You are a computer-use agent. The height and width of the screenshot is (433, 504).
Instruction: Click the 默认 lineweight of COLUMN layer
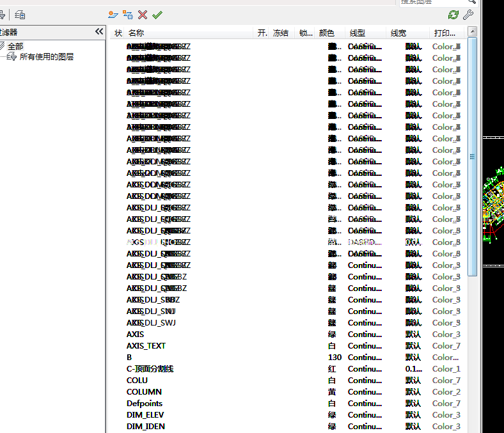413,392
